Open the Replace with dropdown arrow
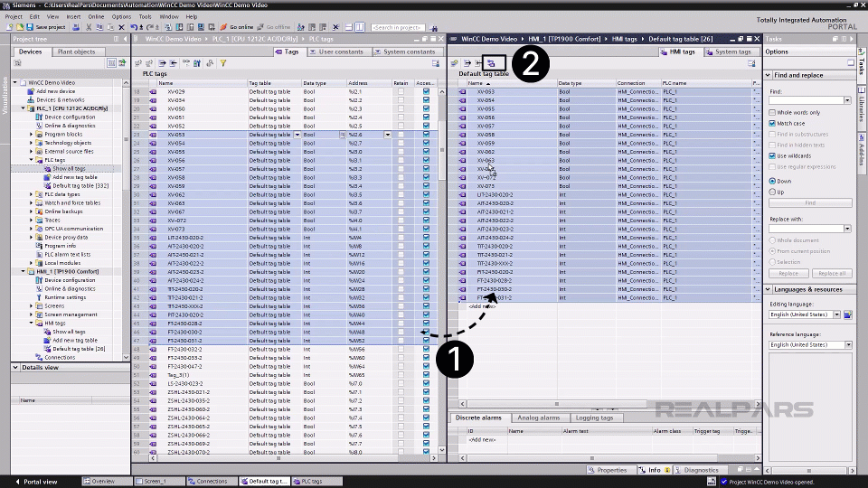Screen dimensions: 868x488 click(847, 229)
